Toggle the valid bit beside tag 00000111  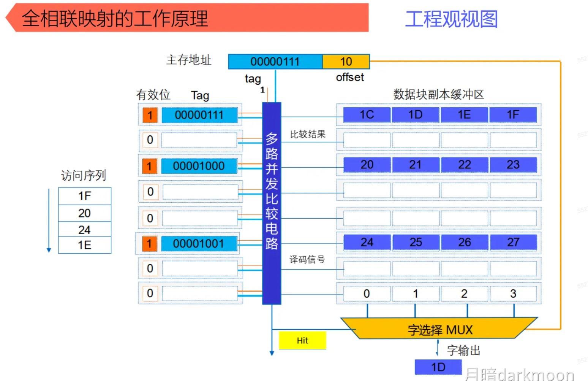pyautogui.click(x=150, y=115)
